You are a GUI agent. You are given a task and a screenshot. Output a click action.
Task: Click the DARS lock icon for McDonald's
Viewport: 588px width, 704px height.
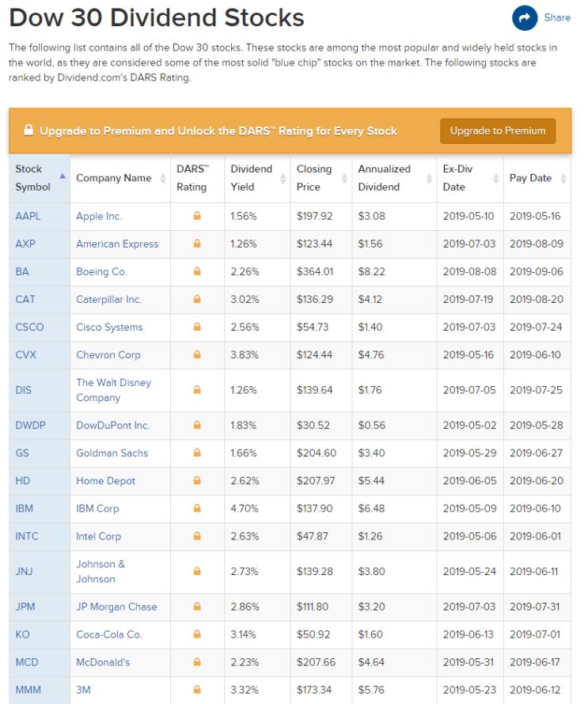click(197, 662)
